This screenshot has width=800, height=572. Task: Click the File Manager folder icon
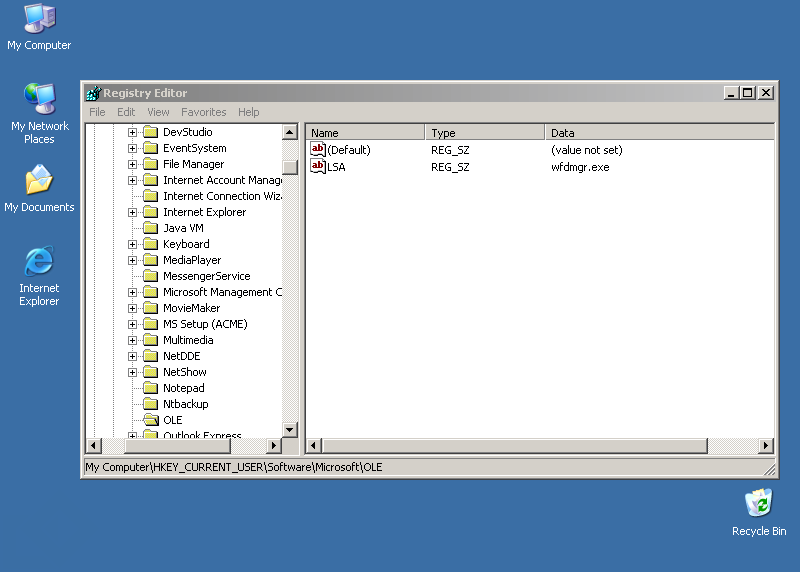(151, 164)
